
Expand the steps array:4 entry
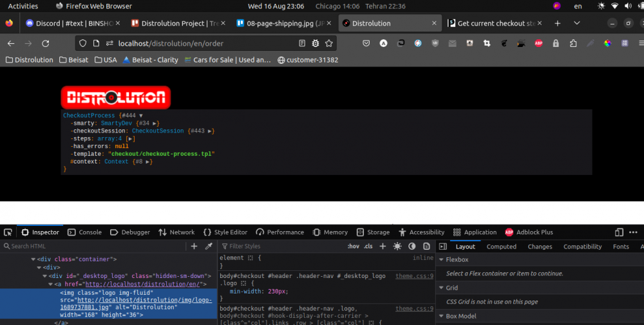131,138
